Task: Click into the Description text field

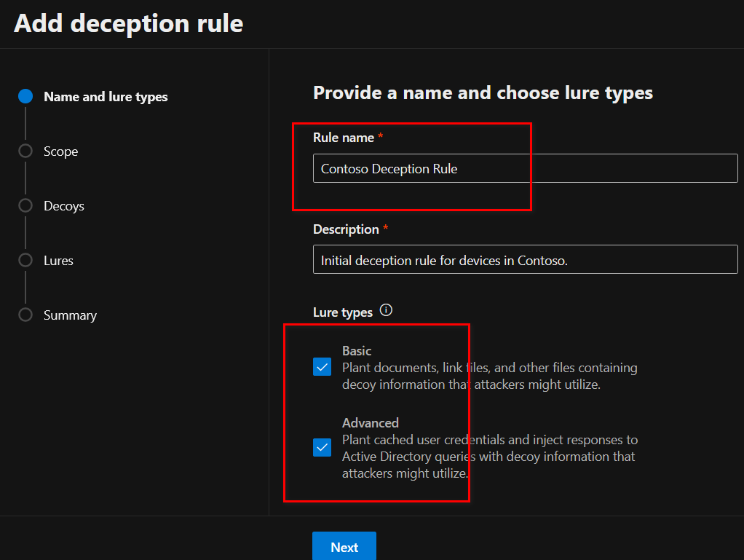Action: click(524, 259)
